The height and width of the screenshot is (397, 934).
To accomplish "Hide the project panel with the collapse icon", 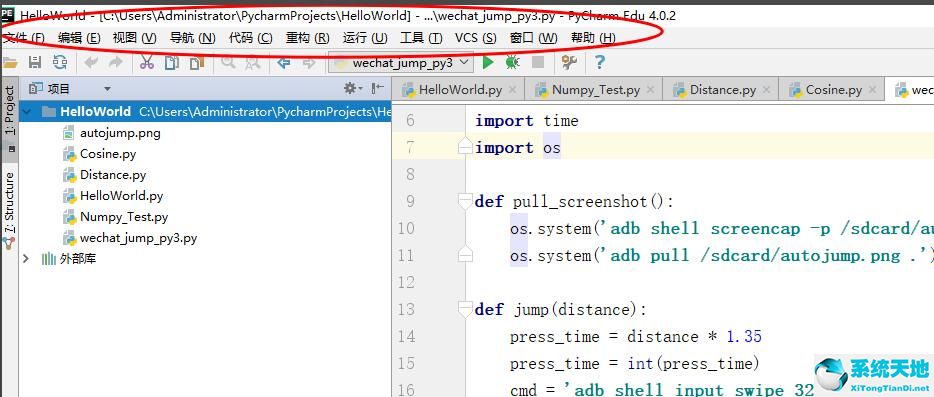I will tap(378, 88).
